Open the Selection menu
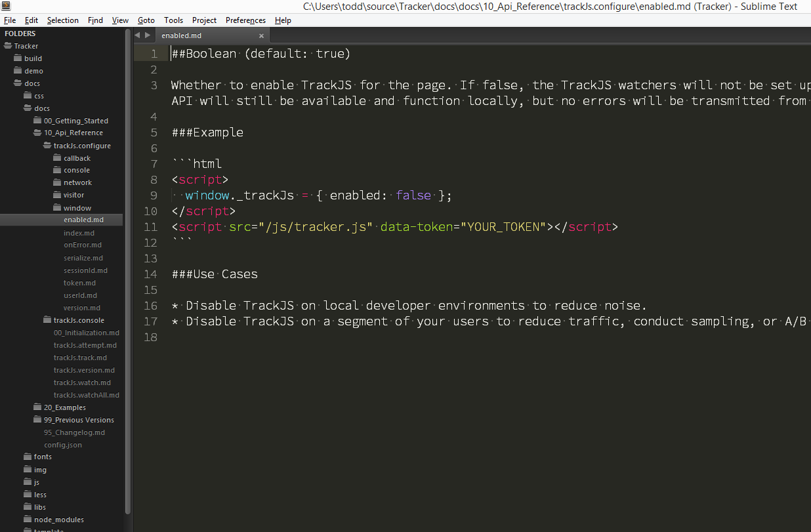This screenshot has height=532, width=811. tap(63, 20)
